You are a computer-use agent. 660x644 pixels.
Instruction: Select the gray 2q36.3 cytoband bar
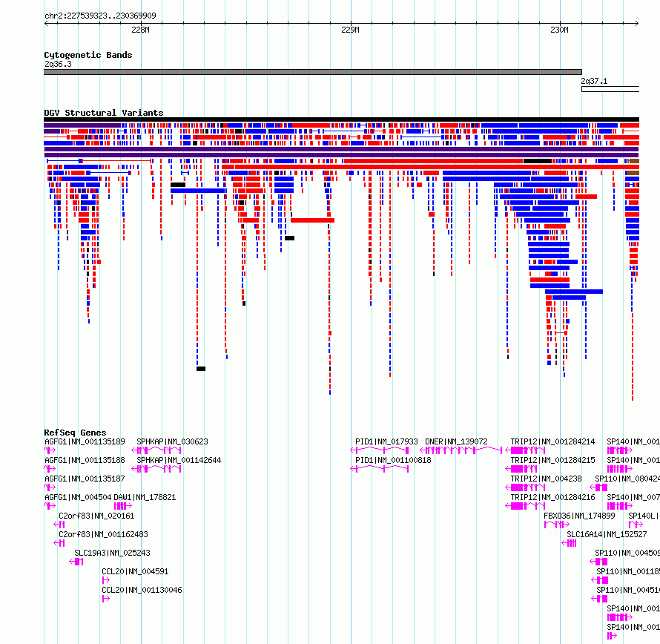pyautogui.click(x=313, y=72)
